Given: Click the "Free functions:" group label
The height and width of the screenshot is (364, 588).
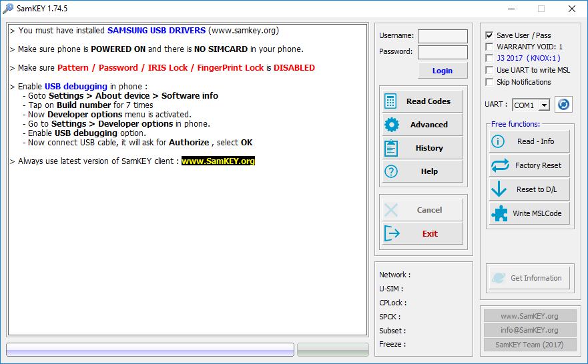Looking at the screenshot, I should click(x=516, y=124).
